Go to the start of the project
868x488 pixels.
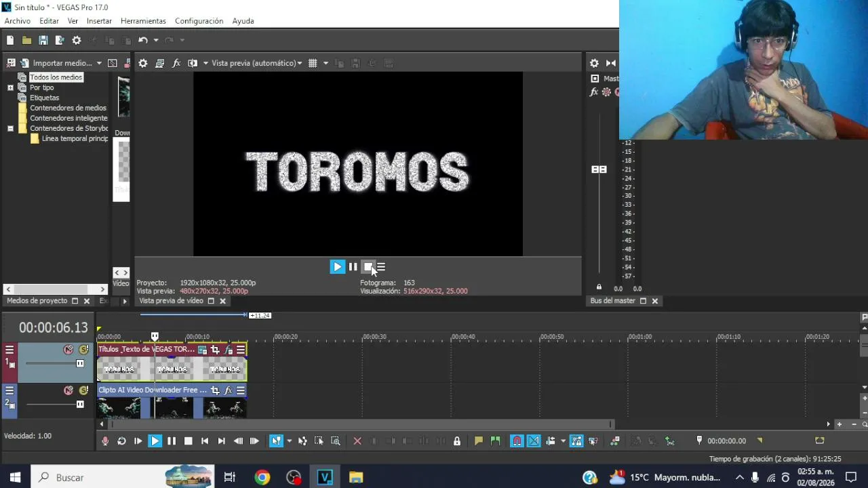(x=205, y=441)
